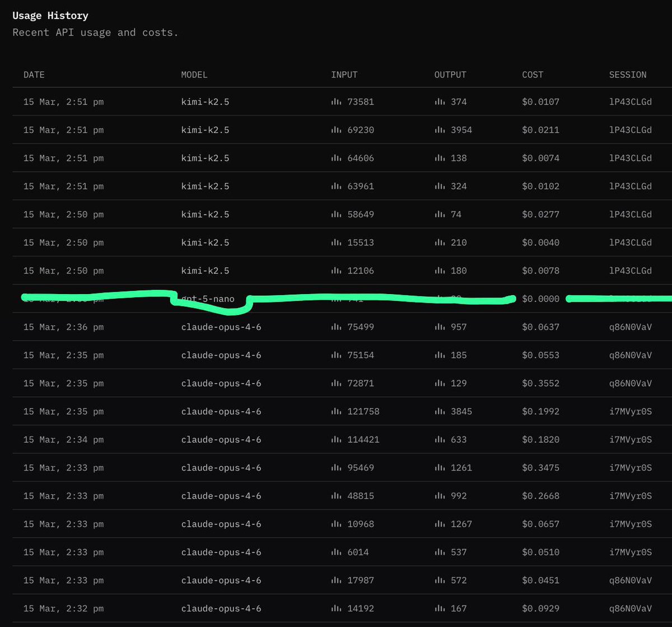Click the COST column header

[x=533, y=75]
